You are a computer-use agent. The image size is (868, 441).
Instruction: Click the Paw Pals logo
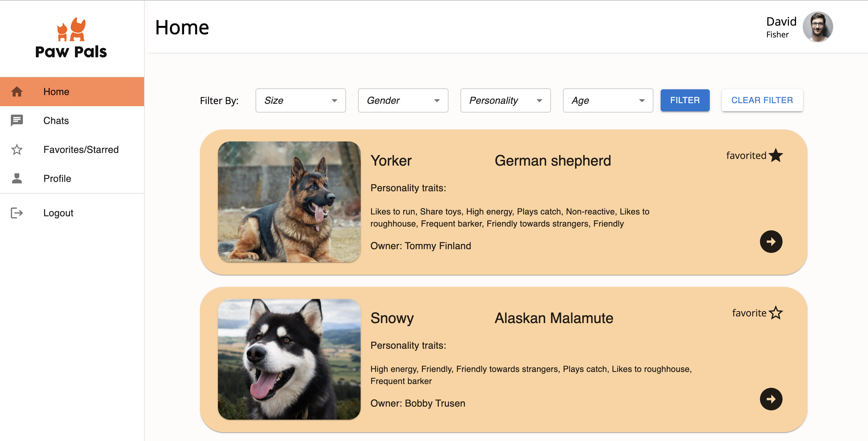(71, 38)
